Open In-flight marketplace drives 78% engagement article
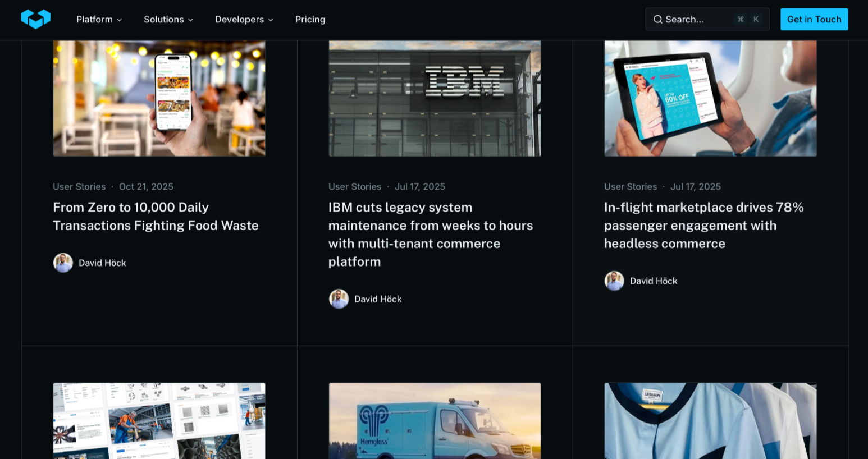The height and width of the screenshot is (459, 868). (703, 226)
